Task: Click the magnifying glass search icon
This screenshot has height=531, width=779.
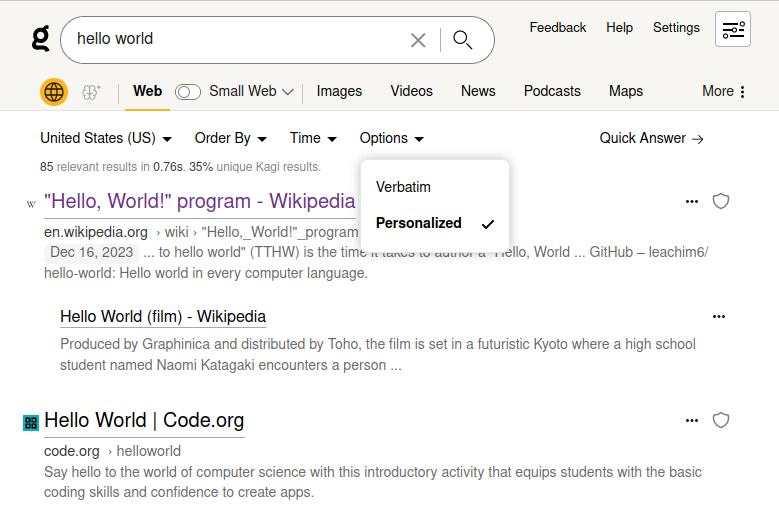Action: [463, 40]
